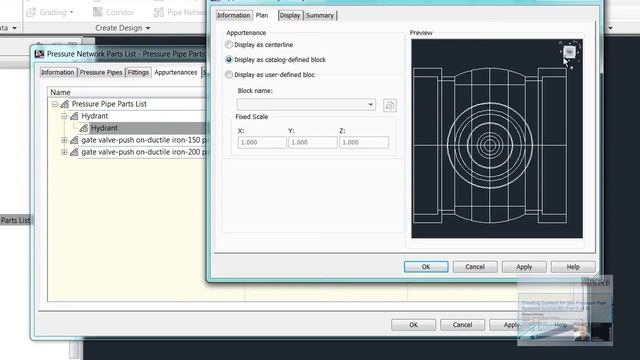Click Cancel in the style dialog

(x=475, y=267)
